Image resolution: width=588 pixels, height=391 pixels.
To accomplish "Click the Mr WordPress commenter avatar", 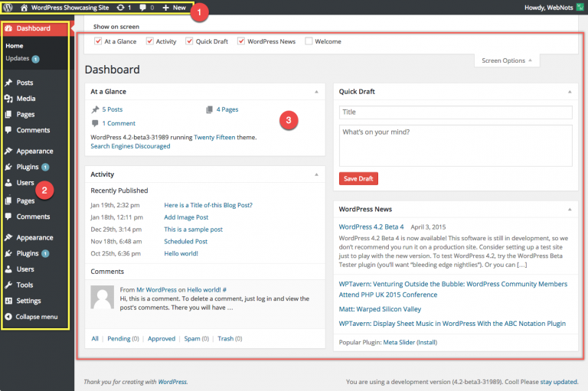I will 103,297.
